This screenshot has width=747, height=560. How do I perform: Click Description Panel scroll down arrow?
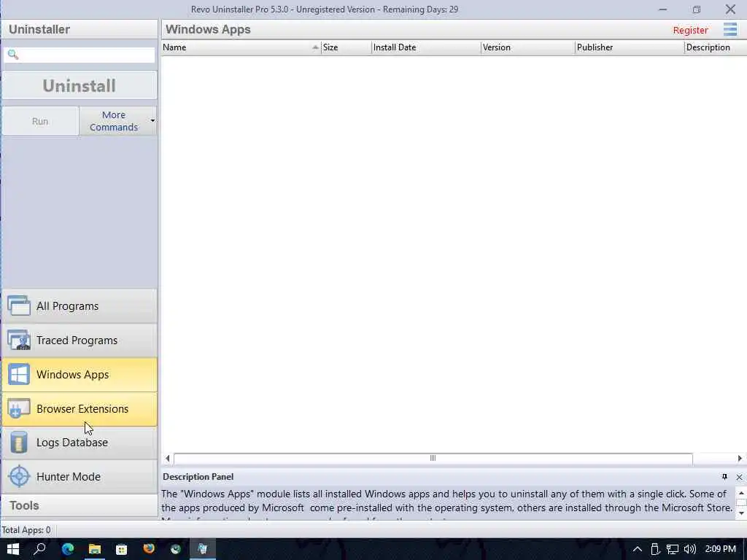(741, 513)
